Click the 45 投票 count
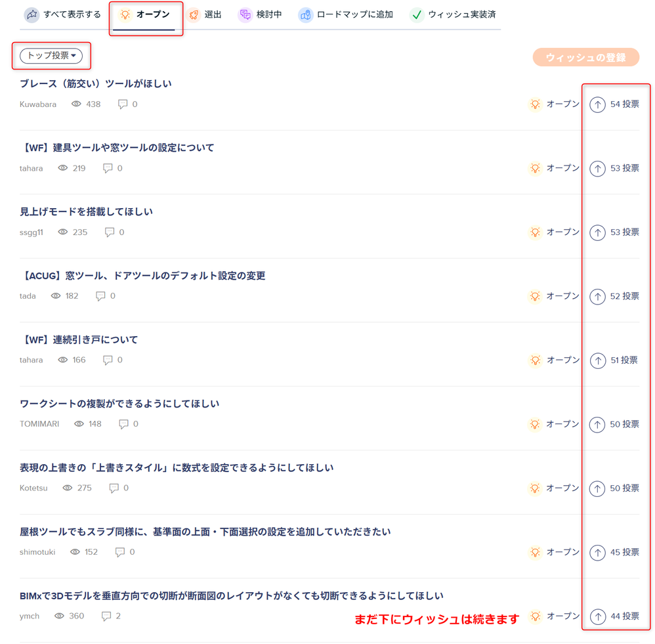This screenshot has height=644, width=655. 625,552
